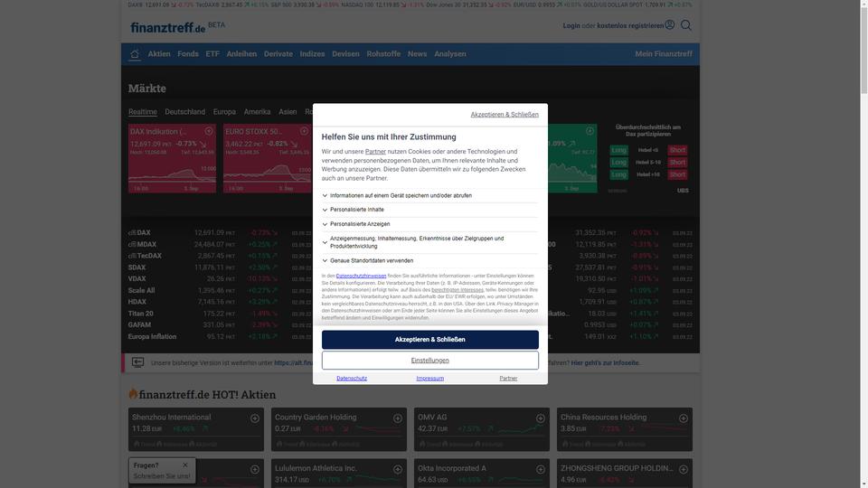Click top 'Akzeptieren & Schließen' link in dialog
This screenshot has height=488, width=868.
pyautogui.click(x=505, y=115)
